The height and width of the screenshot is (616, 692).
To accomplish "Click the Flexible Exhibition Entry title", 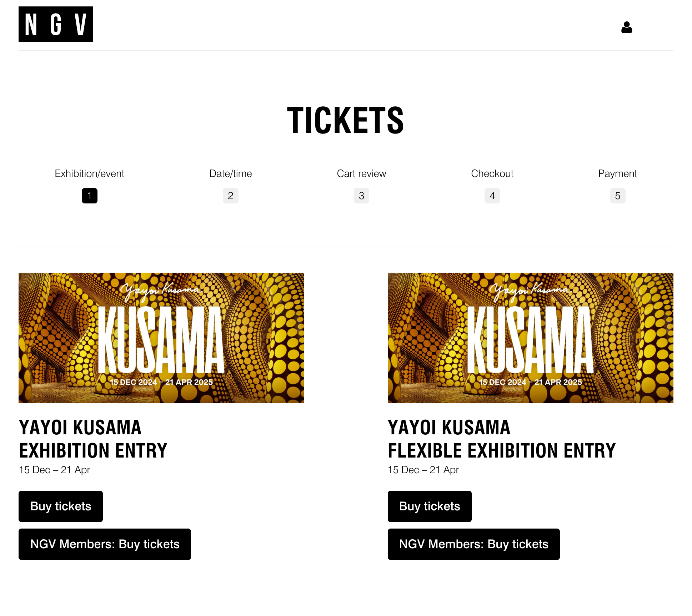I will click(x=502, y=439).
